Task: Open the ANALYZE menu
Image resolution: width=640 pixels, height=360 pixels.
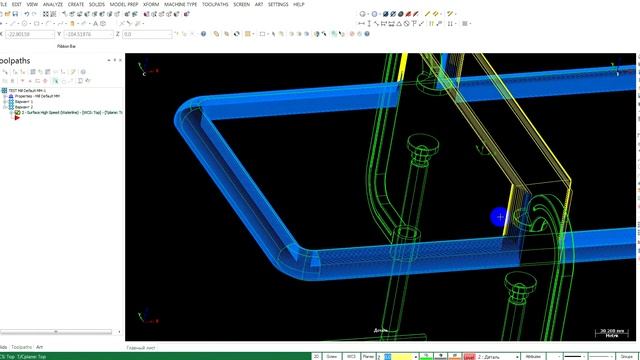Action: tap(53, 4)
